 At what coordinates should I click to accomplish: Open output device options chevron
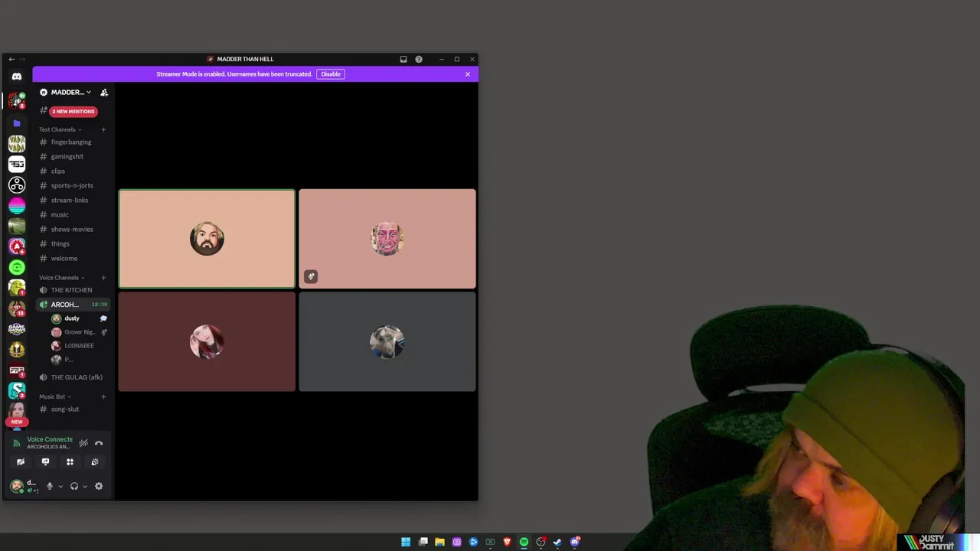click(x=85, y=486)
